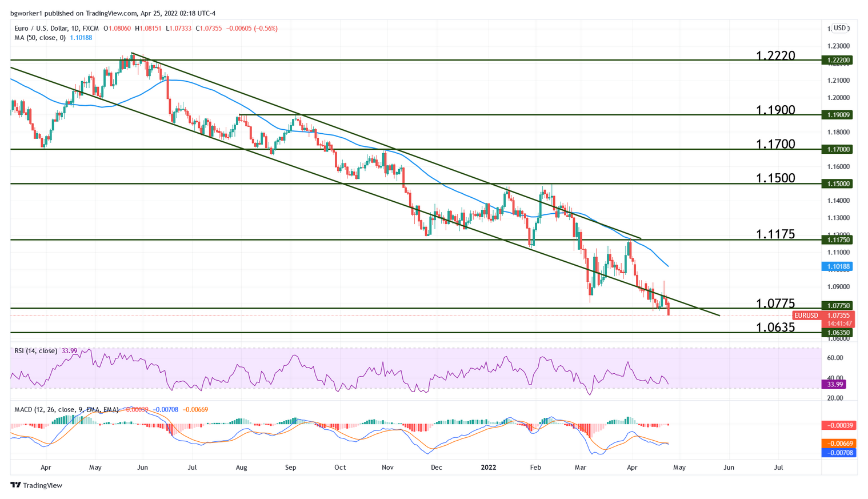Select the open price O1.08060
Screen dimensions: 868x499
118,28
